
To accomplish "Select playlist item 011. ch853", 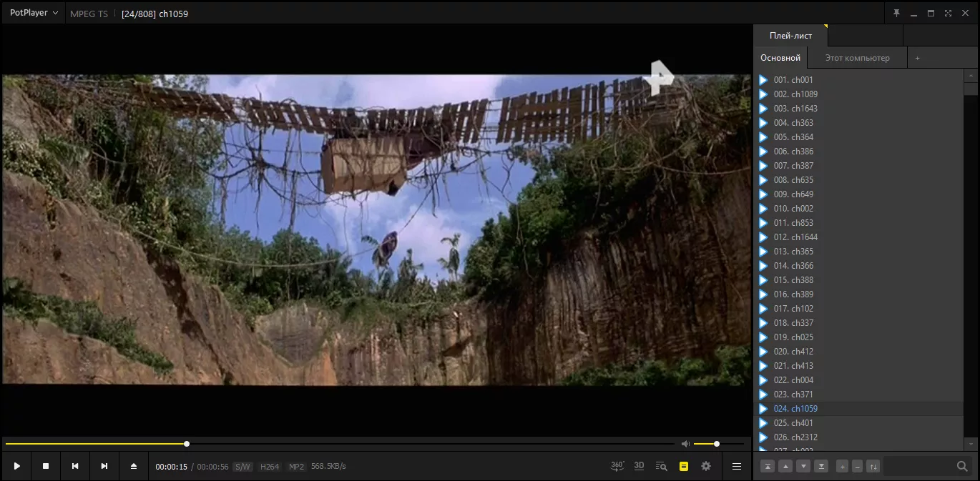I will [x=859, y=223].
